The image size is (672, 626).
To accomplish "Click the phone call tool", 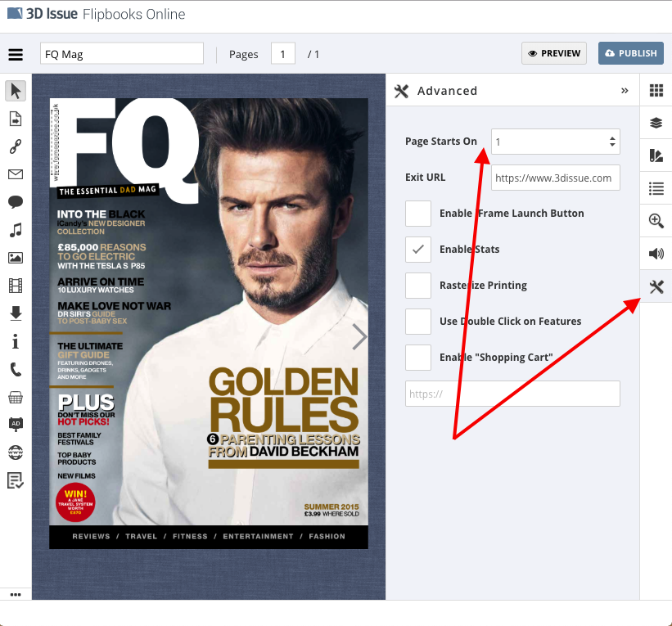I will tap(16, 369).
